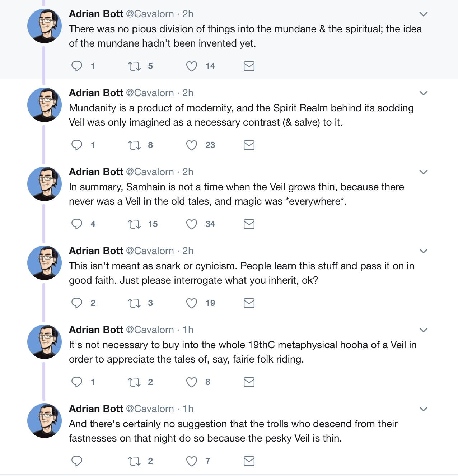Click Adrian Bott's avatar beside Samhain tweet
Image resolution: width=458 pixels, height=476 pixels.
click(x=45, y=184)
